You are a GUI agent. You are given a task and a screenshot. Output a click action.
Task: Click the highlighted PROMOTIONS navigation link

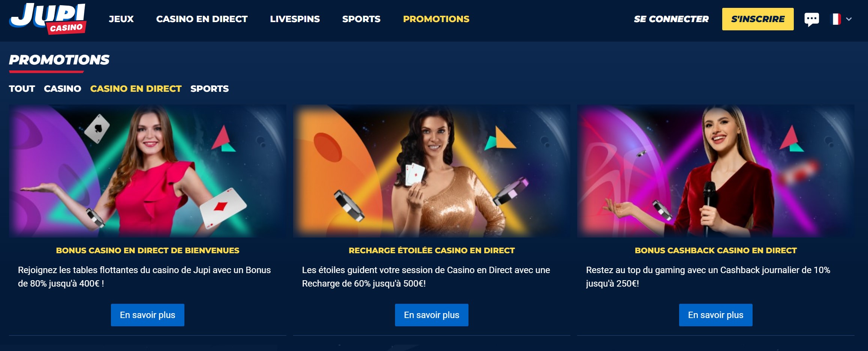pyautogui.click(x=436, y=19)
